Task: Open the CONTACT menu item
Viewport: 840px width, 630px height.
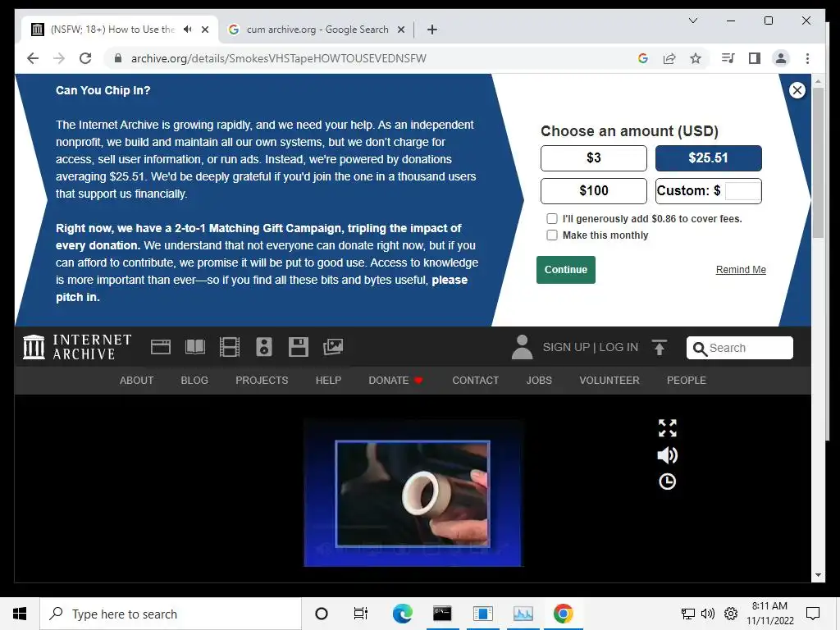Action: click(475, 381)
